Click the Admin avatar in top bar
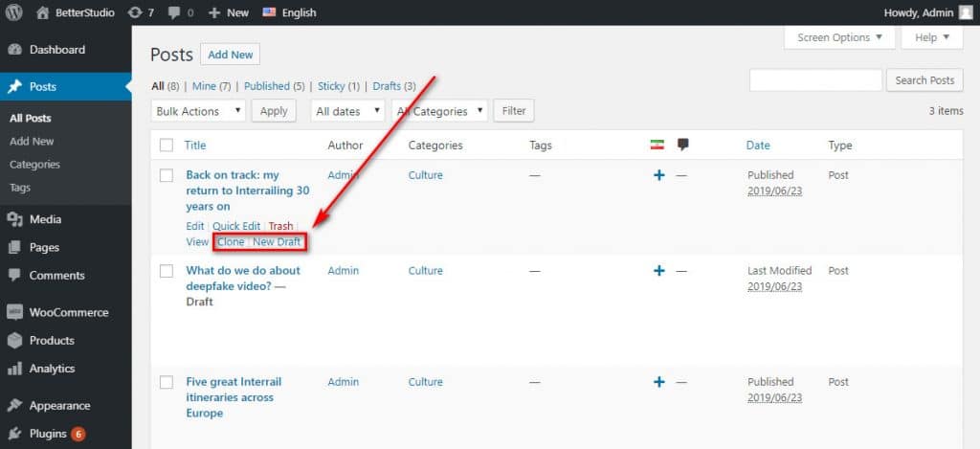This screenshot has width=980, height=449. [966, 12]
